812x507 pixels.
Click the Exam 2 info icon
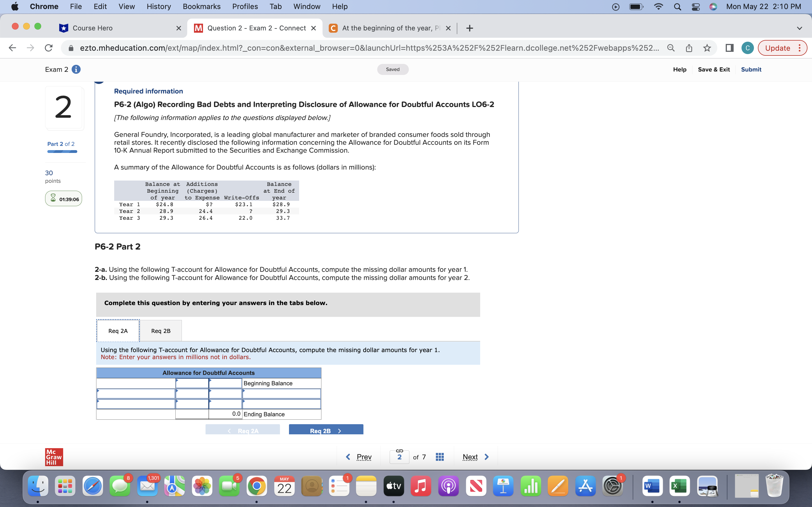76,69
